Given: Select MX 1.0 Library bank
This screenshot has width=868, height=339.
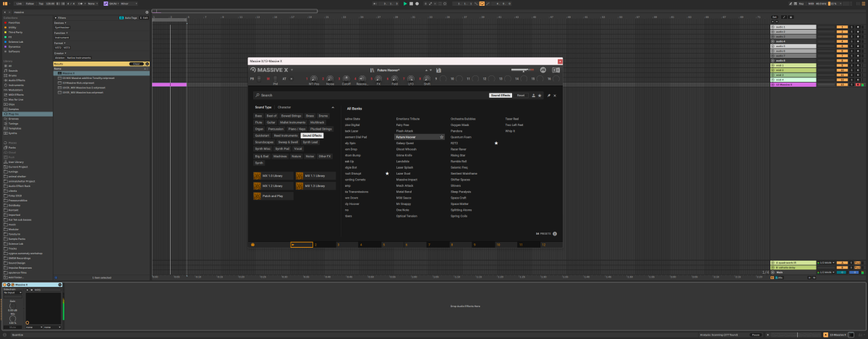Looking at the screenshot, I should 273,176.
